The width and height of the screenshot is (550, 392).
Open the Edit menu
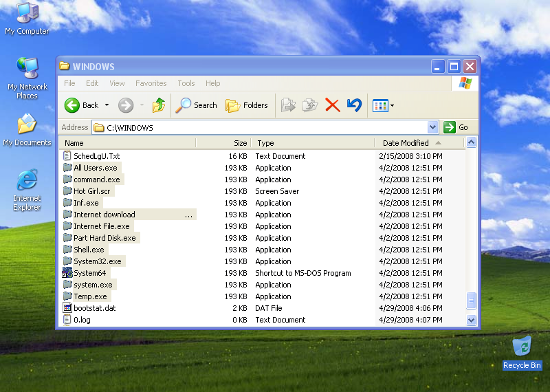click(92, 83)
